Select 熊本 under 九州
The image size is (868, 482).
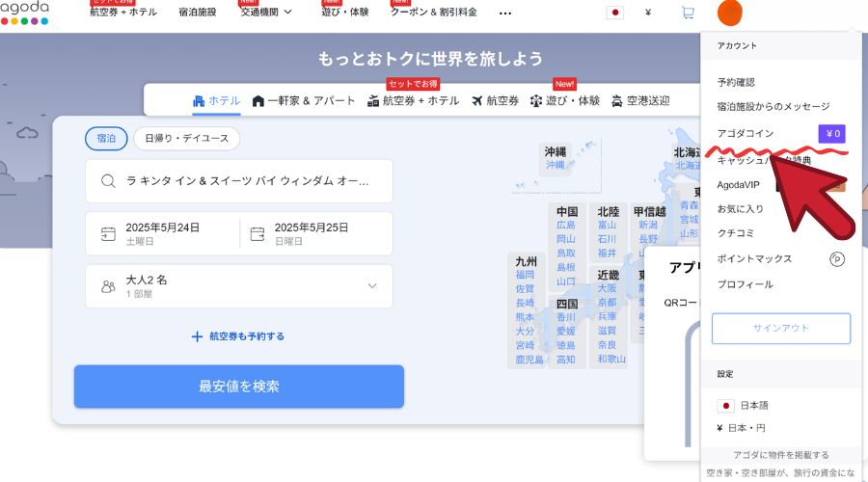pyautogui.click(x=525, y=317)
